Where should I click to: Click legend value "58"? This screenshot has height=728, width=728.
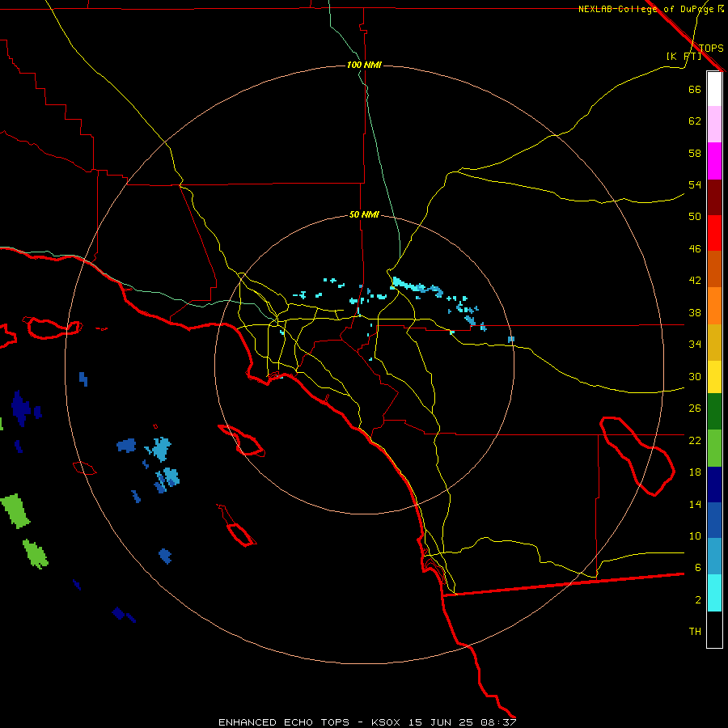point(695,153)
